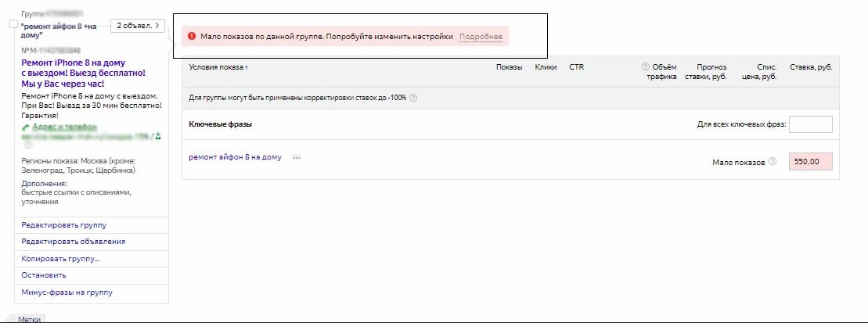
Task: Click the "Клики" column header
Action: coord(546,67)
